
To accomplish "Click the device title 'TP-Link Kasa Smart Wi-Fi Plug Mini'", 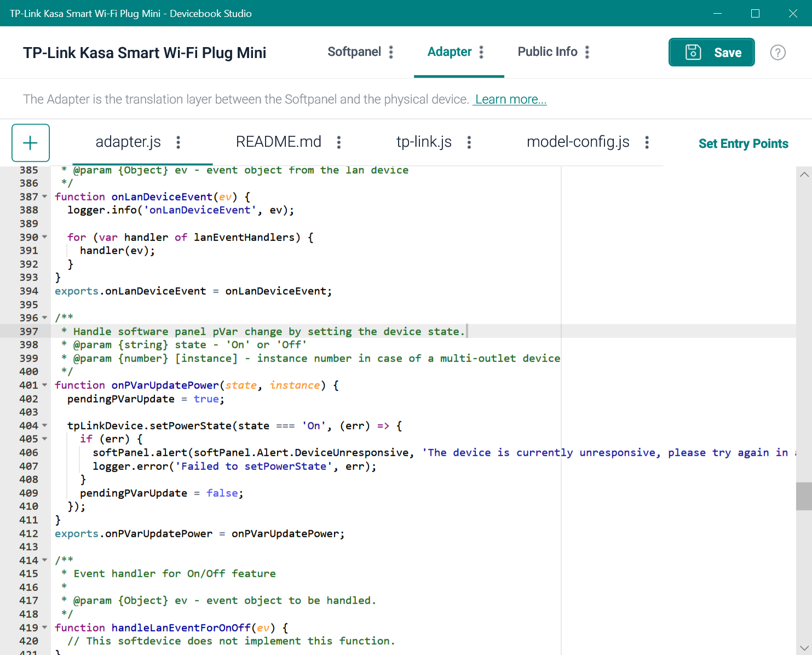I will tap(145, 53).
